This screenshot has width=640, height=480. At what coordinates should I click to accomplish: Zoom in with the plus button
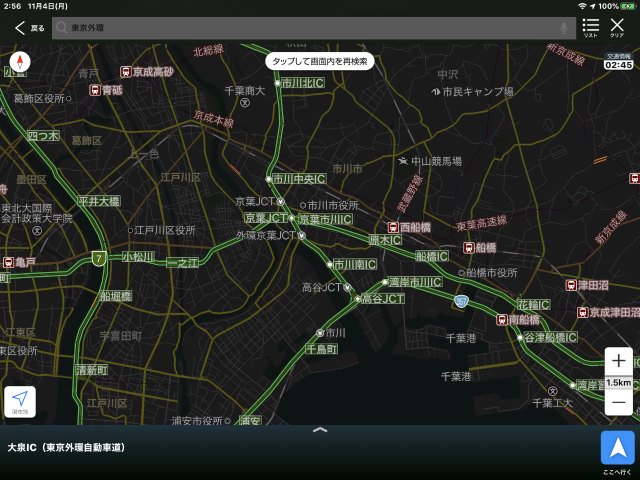[x=618, y=361]
